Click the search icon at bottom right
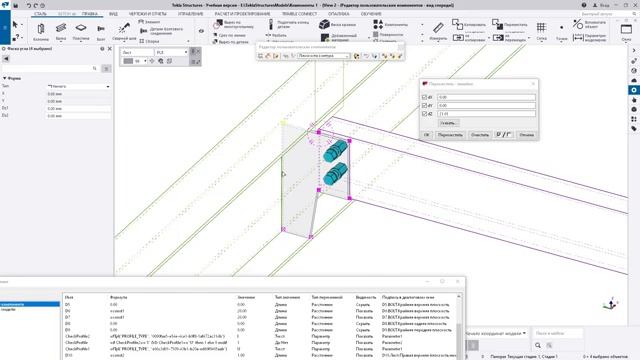640x360 pixels. click(538, 345)
